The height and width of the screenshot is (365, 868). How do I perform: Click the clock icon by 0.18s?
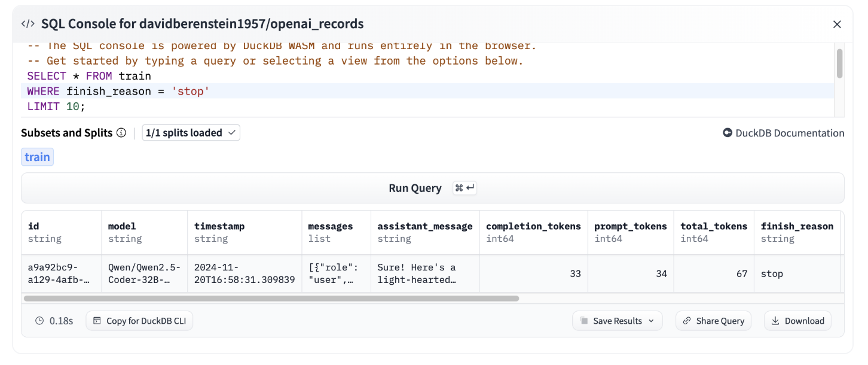click(39, 321)
